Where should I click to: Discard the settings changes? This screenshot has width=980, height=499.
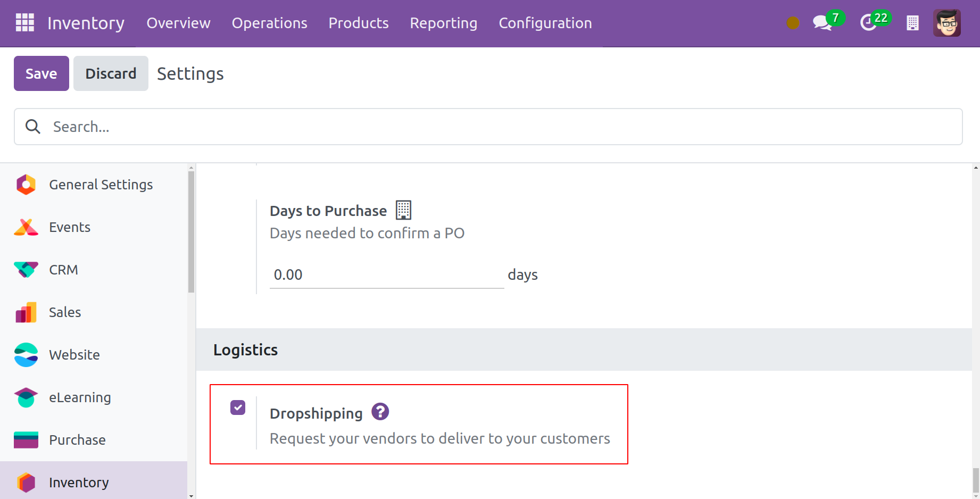(111, 73)
